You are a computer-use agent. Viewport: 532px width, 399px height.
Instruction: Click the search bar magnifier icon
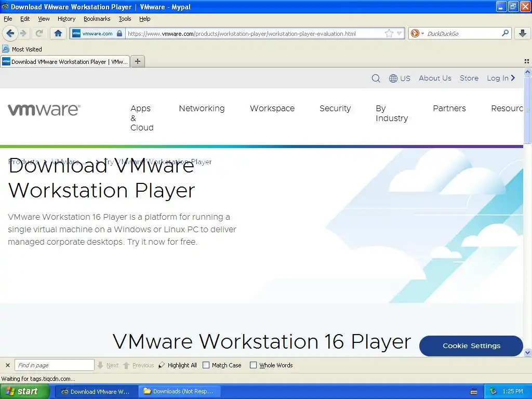tap(505, 33)
